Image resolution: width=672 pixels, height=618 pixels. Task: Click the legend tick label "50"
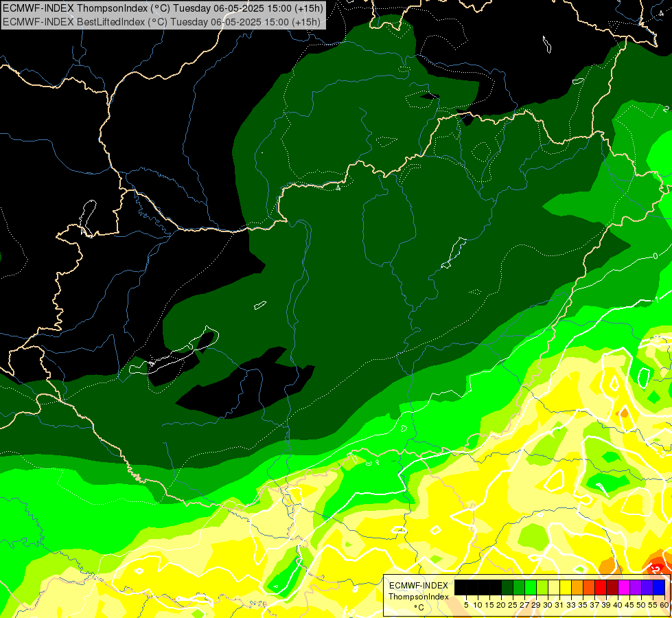641,605
